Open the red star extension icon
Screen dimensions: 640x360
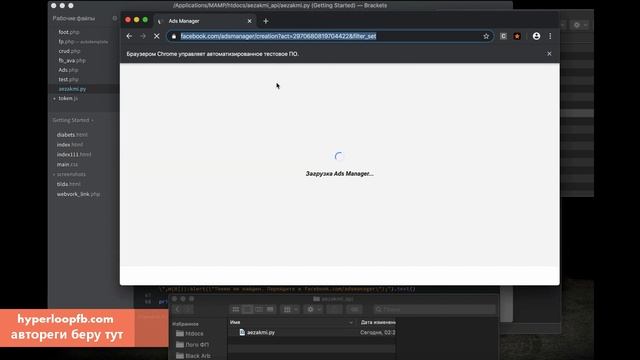point(517,36)
